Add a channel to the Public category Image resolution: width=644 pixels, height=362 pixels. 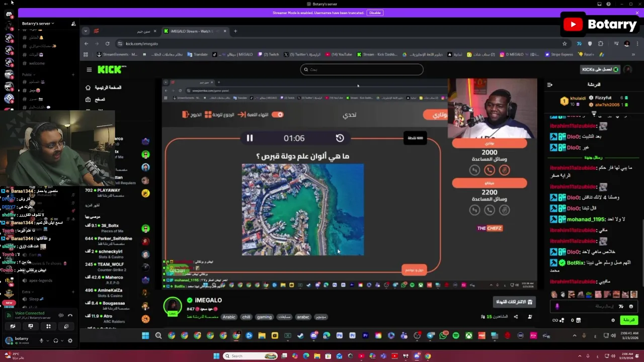pyautogui.click(x=72, y=74)
